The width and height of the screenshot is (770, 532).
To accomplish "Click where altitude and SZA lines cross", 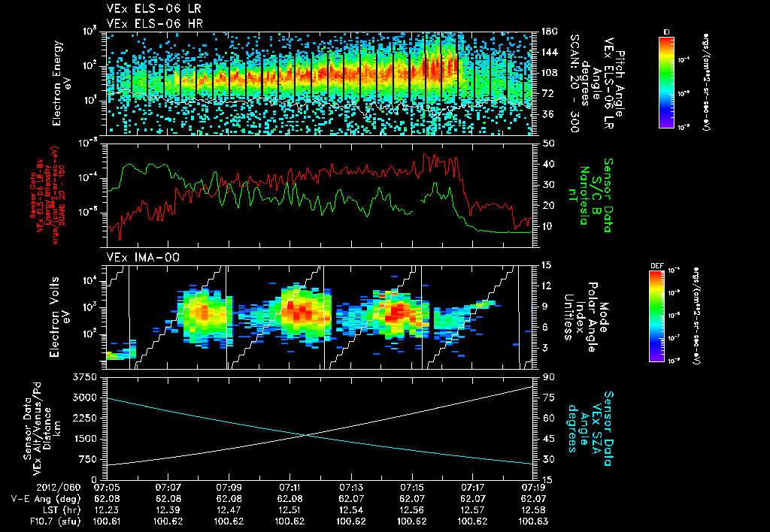I will point(307,435).
